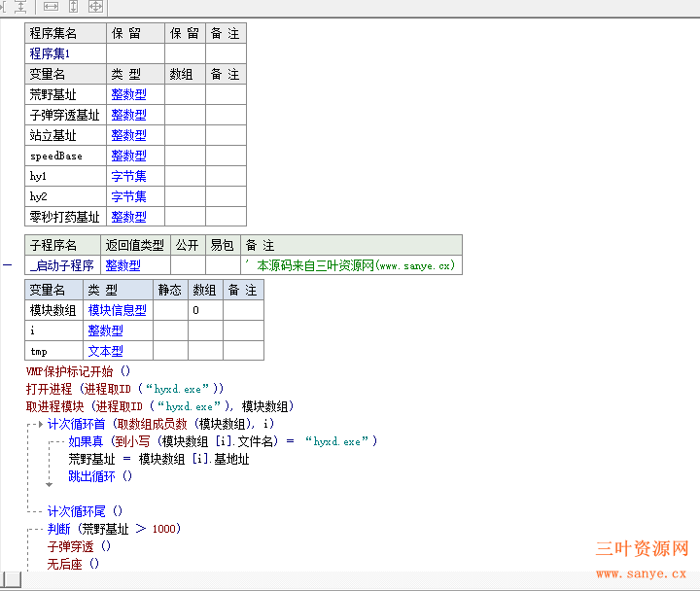Select the speedBase variable name cell
Image resolution: width=700 pixels, height=591 pixels.
point(65,156)
